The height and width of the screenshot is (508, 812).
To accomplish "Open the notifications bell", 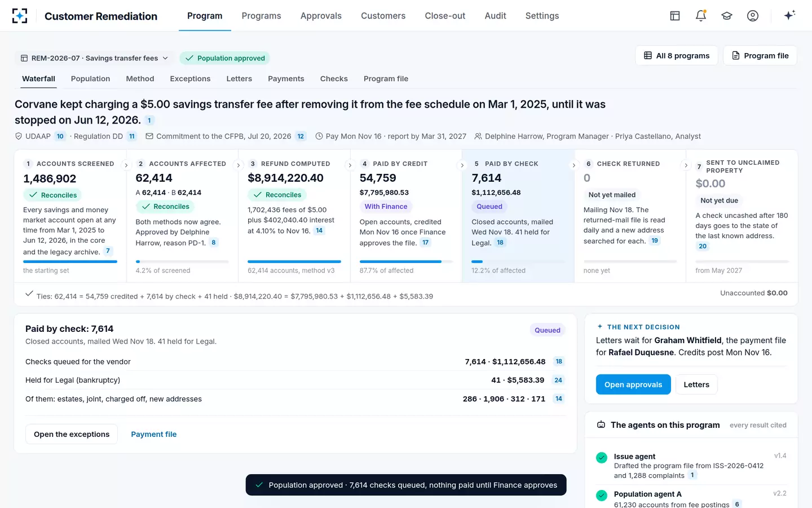I will tap(701, 16).
